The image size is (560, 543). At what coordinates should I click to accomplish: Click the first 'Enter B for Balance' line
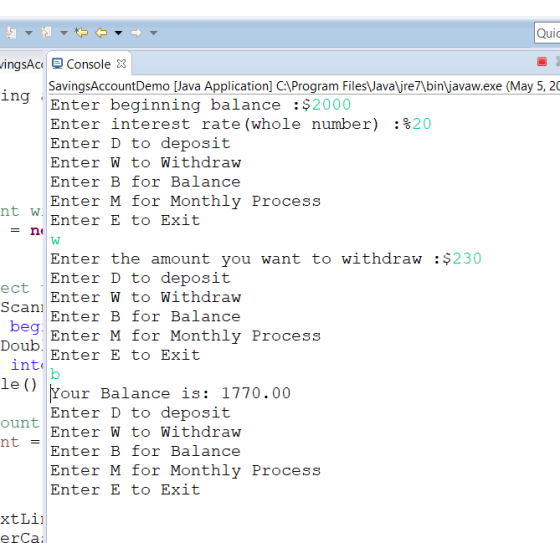click(145, 182)
